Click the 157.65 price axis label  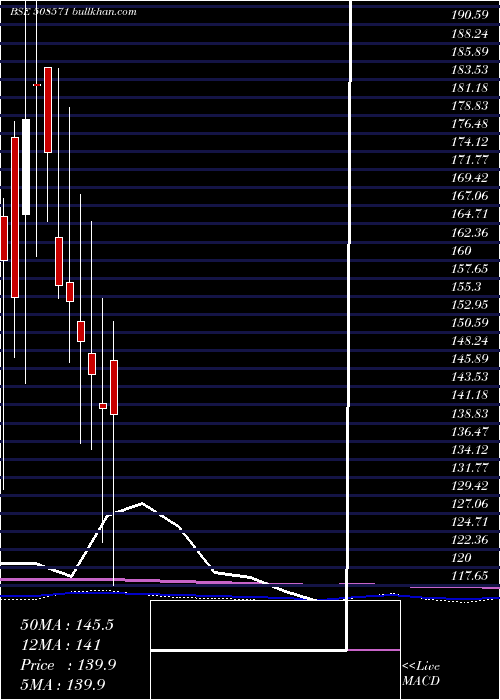click(469, 268)
